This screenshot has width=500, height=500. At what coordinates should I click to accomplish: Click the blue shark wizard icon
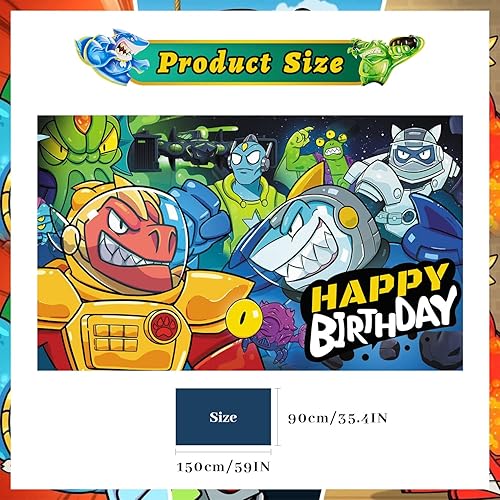pyautogui.click(x=112, y=55)
